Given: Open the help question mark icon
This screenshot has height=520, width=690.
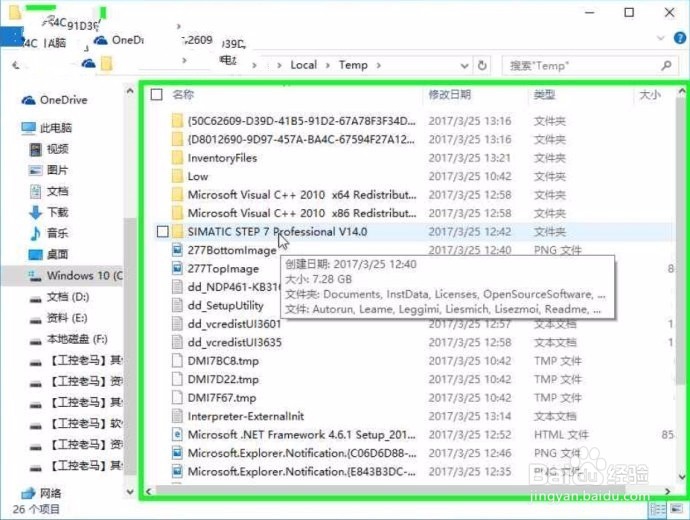Looking at the screenshot, I should point(680,38).
